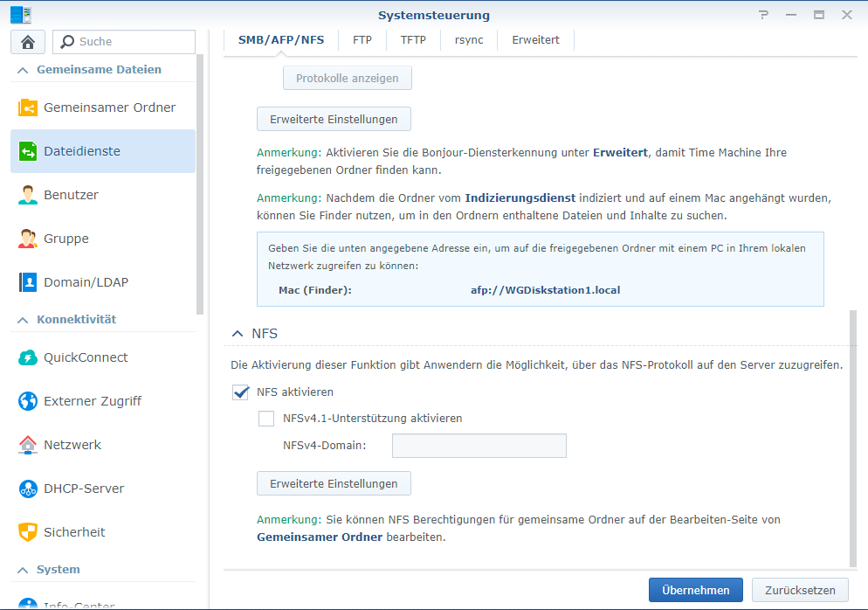
Task: Click the Zurücksetzen button
Action: click(x=799, y=590)
